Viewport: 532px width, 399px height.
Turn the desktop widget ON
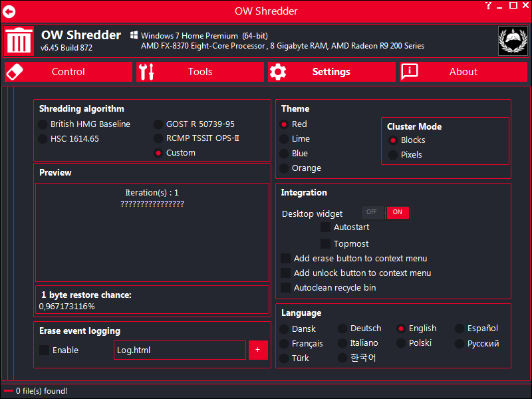397,212
